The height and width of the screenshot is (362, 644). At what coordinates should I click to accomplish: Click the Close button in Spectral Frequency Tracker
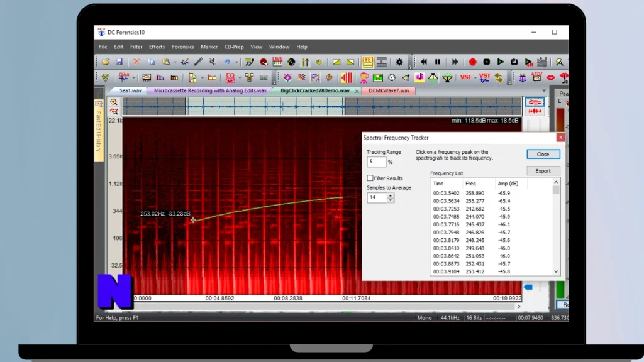pos(543,155)
